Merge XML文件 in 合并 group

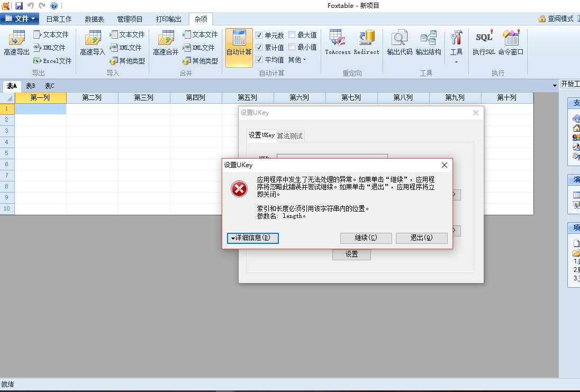(199, 48)
